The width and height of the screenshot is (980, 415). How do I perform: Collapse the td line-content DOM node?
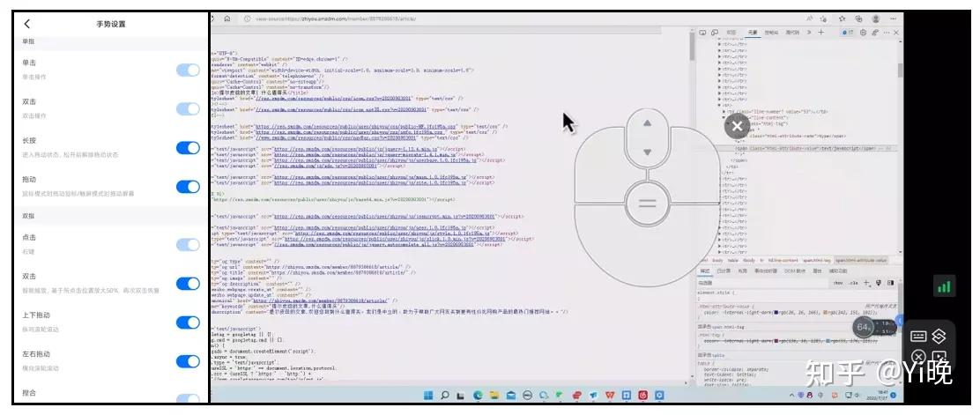pos(724,117)
